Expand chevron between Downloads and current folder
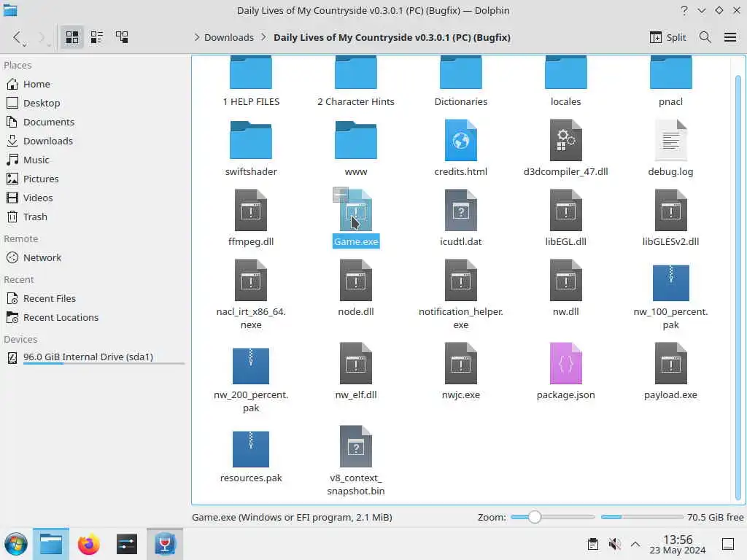 263,37
